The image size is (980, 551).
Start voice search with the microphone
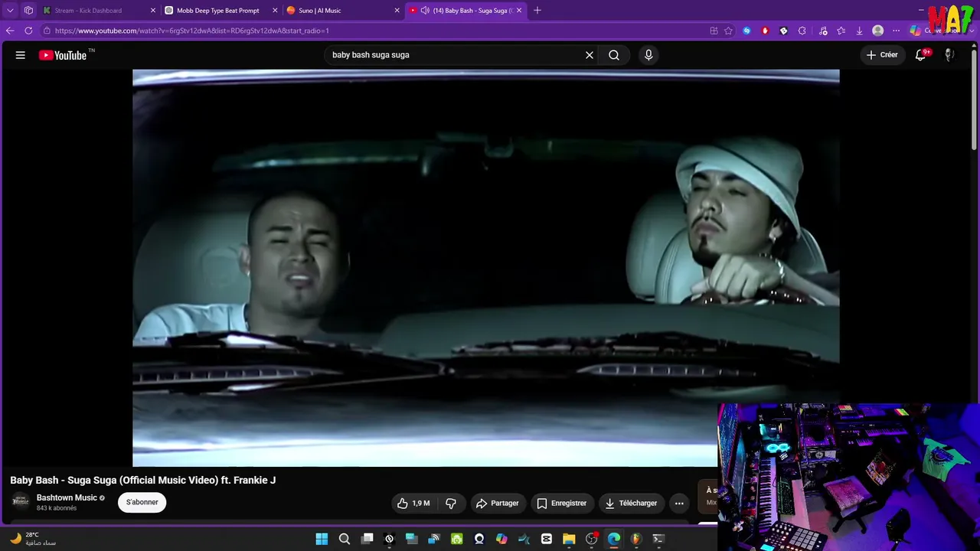point(648,55)
